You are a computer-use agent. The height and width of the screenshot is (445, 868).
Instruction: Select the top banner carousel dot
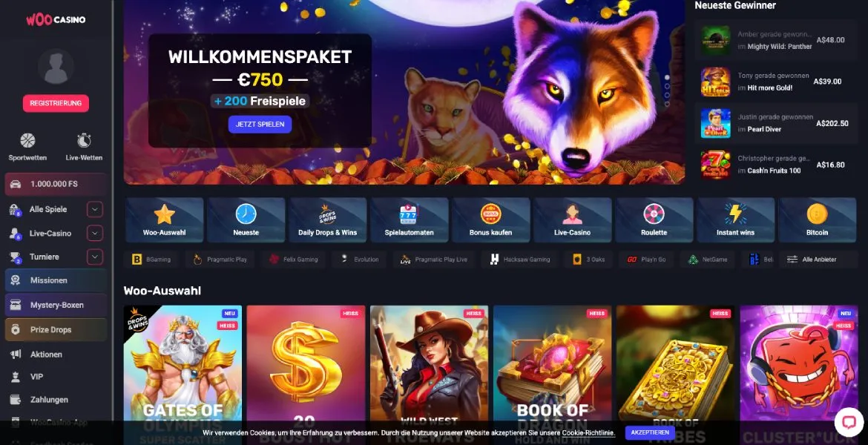[x=667, y=77]
